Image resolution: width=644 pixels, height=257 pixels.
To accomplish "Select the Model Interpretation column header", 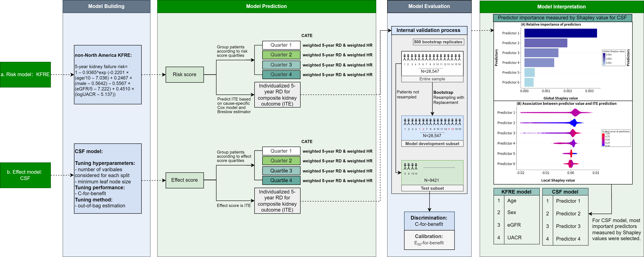I will [562, 7].
